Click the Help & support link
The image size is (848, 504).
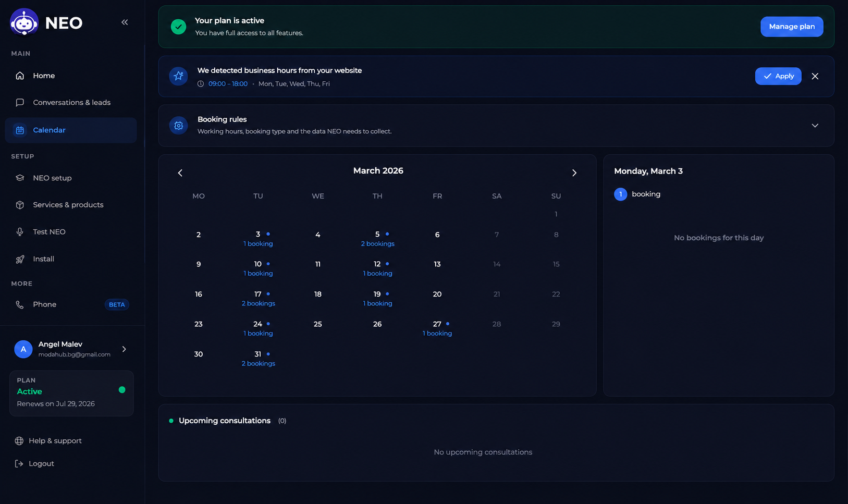[x=48, y=441]
